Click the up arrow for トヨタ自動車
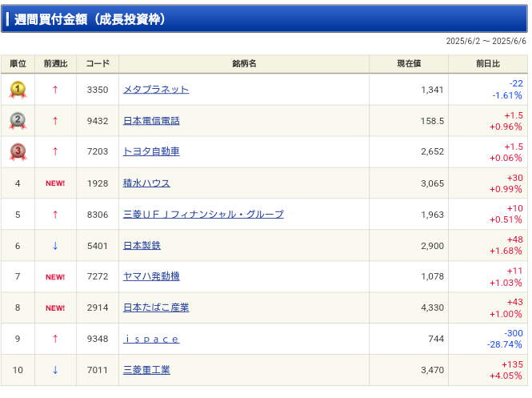The height and width of the screenshot is (398, 532). pos(55,151)
